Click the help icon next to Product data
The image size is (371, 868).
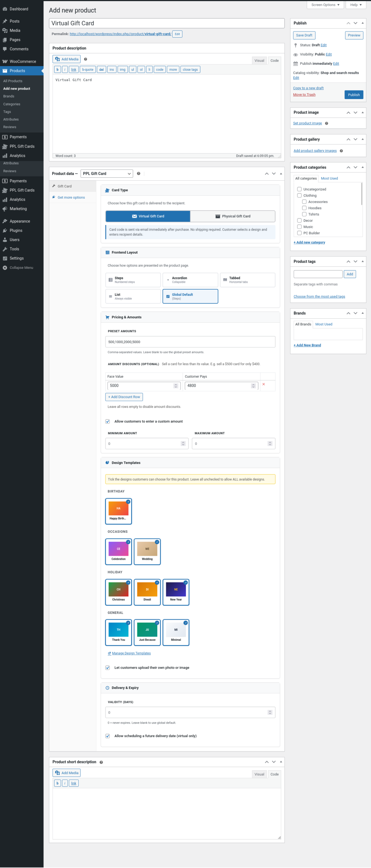pos(138,174)
